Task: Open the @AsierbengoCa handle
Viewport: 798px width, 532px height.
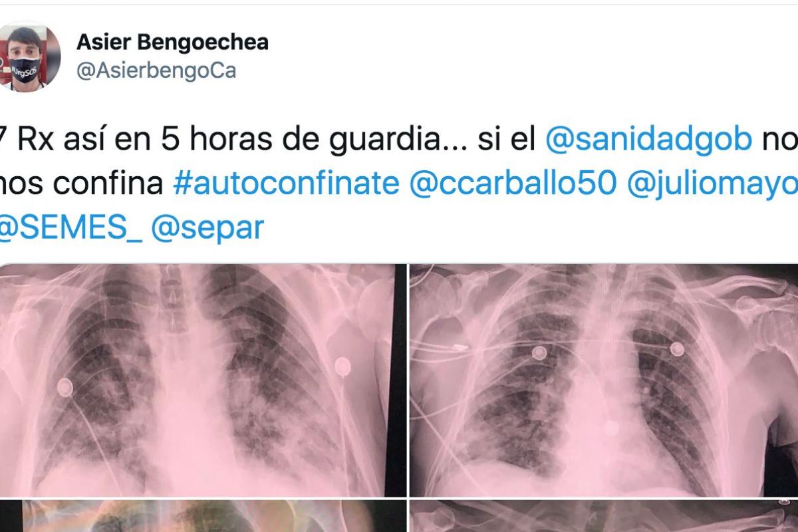Action: [156, 70]
